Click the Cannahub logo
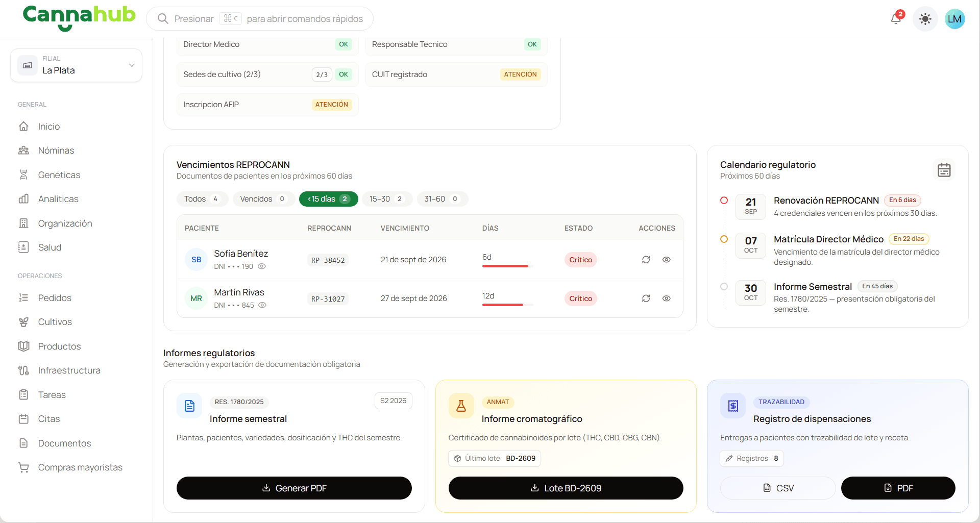The width and height of the screenshot is (980, 523). pyautogui.click(x=79, y=18)
